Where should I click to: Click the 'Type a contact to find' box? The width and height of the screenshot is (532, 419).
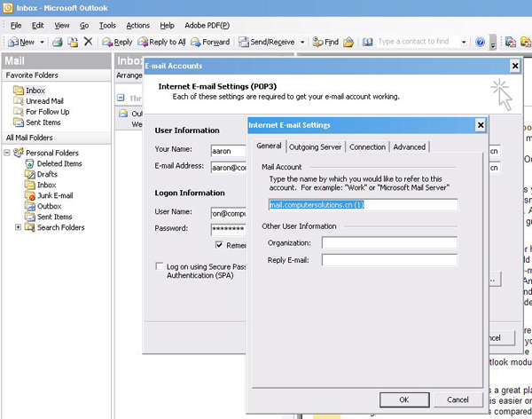coord(418,42)
